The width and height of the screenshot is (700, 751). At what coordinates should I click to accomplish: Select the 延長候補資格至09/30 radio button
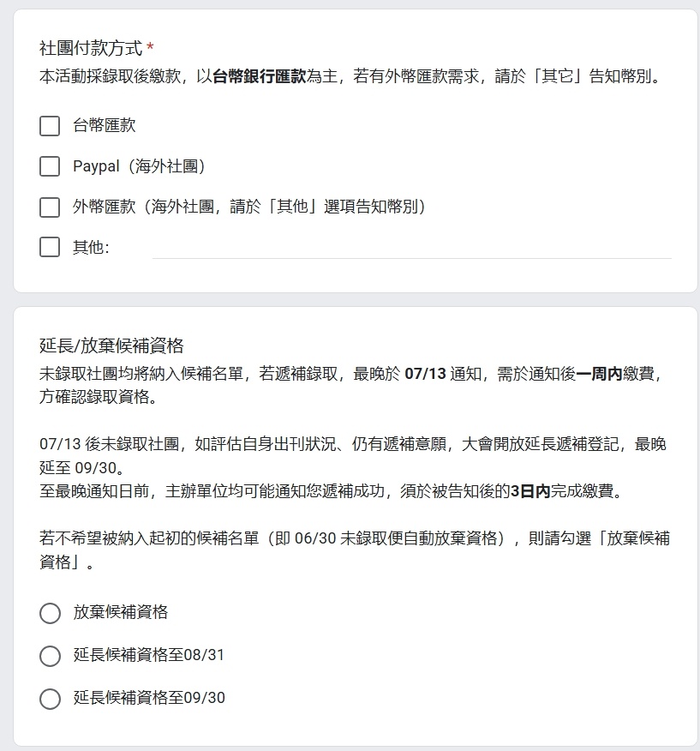click(x=51, y=699)
